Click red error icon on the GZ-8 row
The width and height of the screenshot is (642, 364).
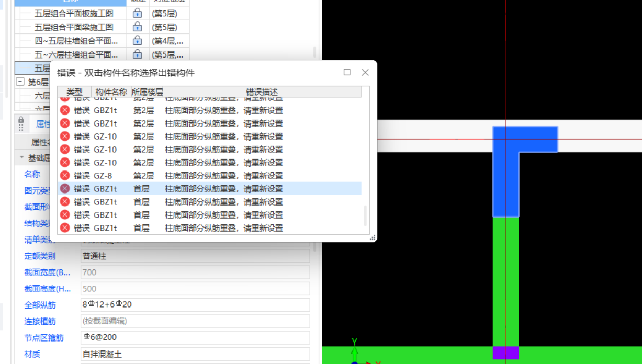point(65,175)
